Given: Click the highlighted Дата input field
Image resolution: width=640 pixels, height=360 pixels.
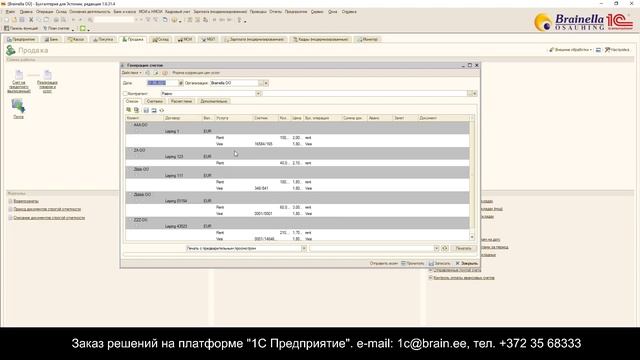Looking at the screenshot, I should coord(162,83).
